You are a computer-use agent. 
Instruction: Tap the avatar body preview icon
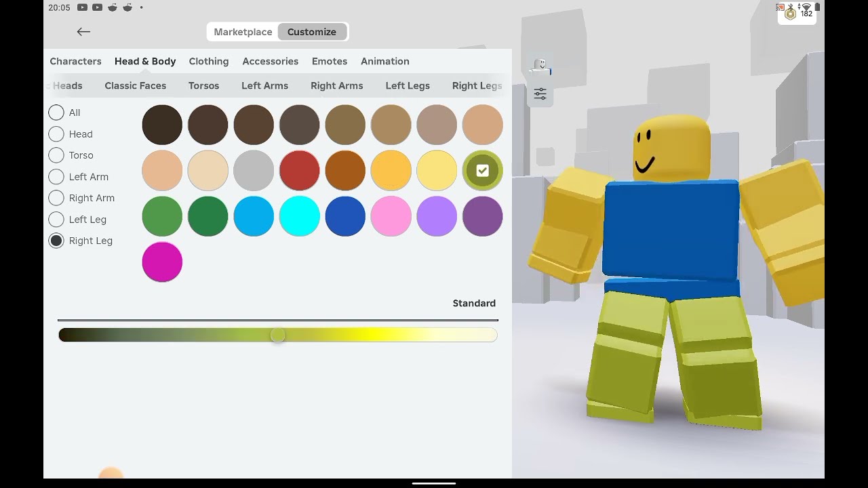[540, 66]
